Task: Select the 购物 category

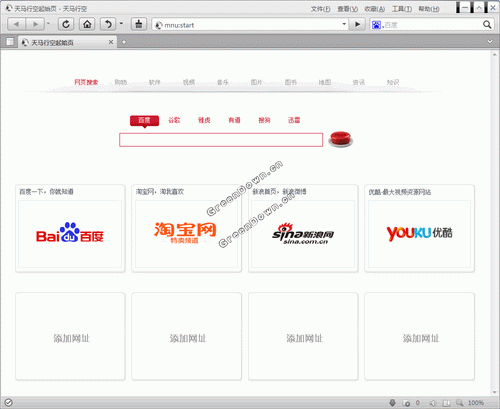Action: (121, 82)
